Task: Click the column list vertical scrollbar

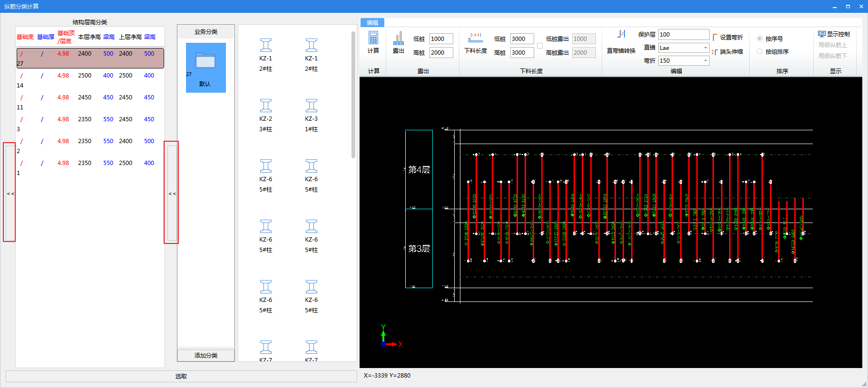Action: click(x=353, y=95)
